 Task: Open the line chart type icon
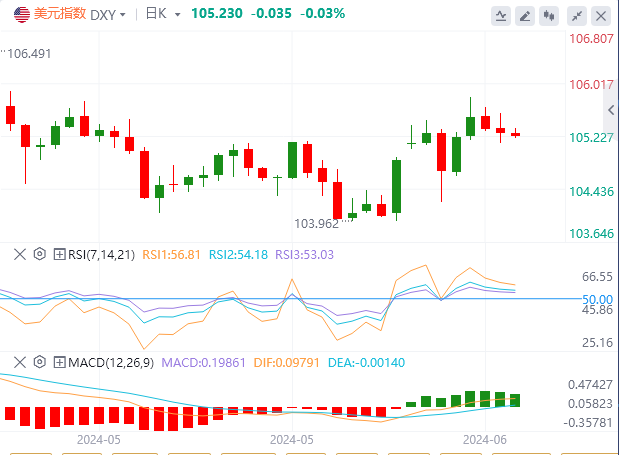tap(501, 16)
